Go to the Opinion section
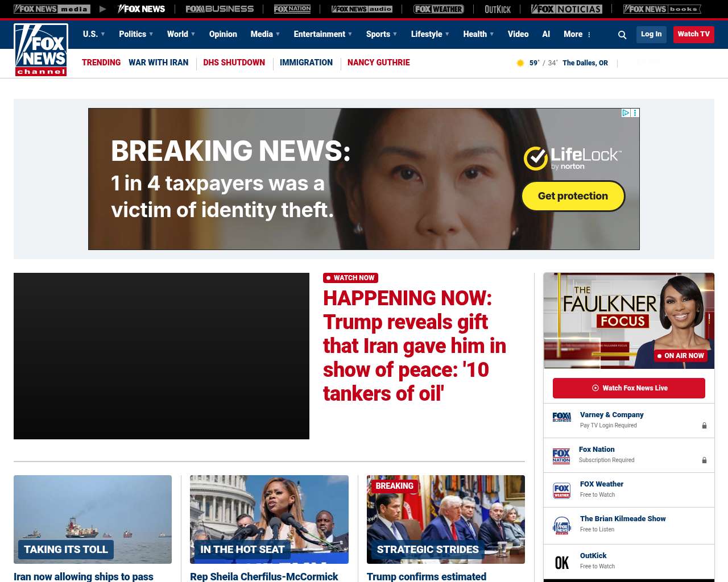This screenshot has width=728, height=582. [x=223, y=34]
